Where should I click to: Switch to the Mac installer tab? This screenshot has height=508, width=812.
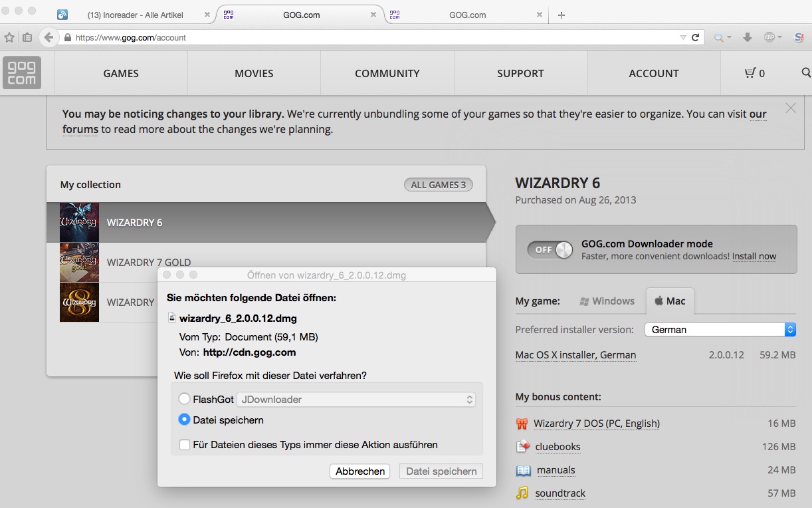(670, 301)
